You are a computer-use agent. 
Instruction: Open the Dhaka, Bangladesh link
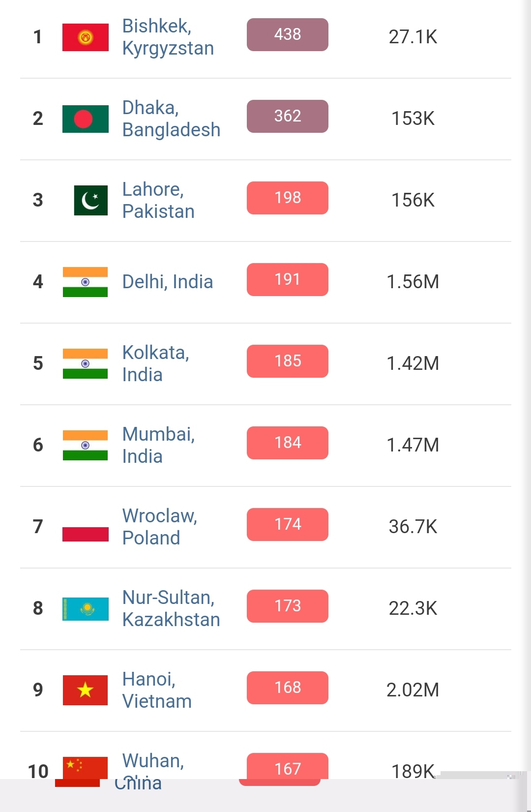point(171,119)
